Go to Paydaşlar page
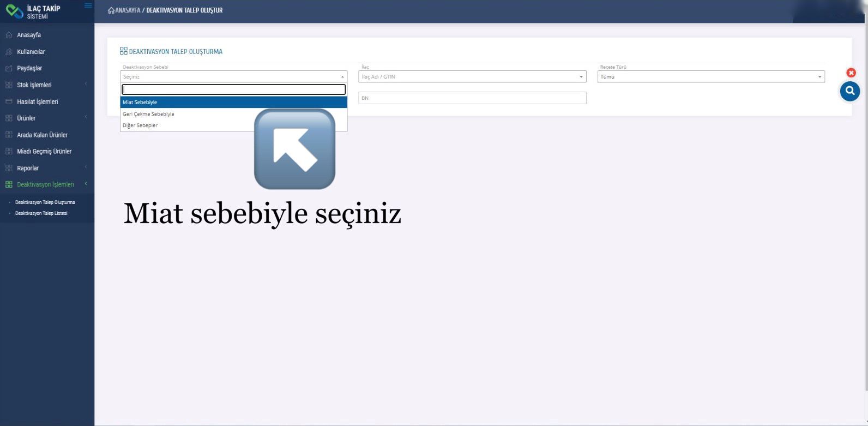 (x=29, y=68)
